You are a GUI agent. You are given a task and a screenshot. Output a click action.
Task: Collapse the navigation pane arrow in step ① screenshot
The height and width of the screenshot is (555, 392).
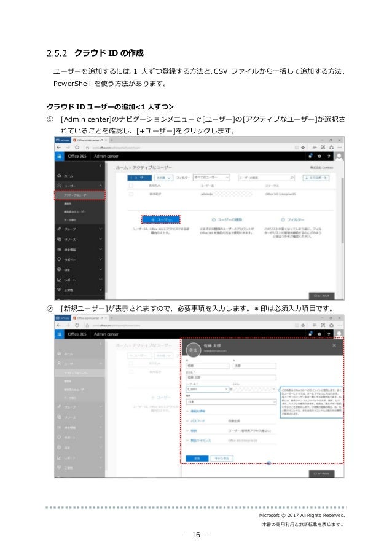tap(101, 166)
